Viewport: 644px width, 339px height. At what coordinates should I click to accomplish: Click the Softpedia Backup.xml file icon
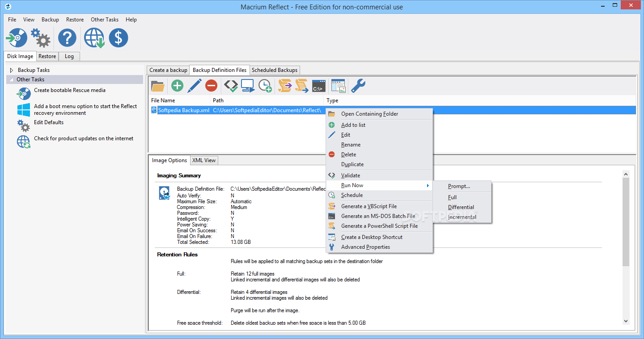pyautogui.click(x=154, y=110)
